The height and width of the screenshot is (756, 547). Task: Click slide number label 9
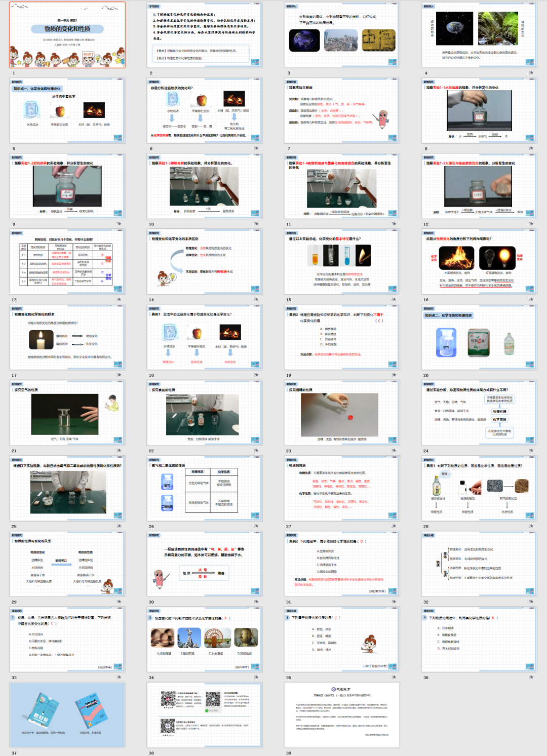point(14,224)
